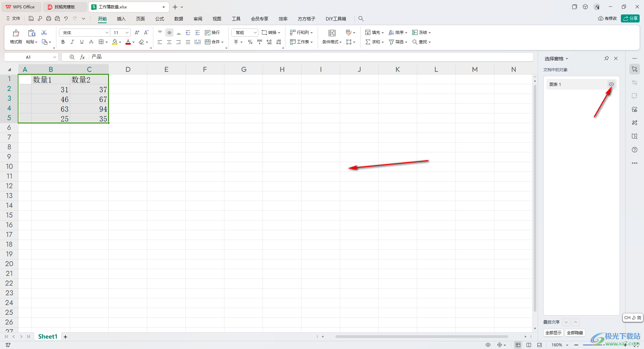Click the AutoSum (求和) button
The height and width of the screenshot is (349, 644).
pyautogui.click(x=374, y=42)
